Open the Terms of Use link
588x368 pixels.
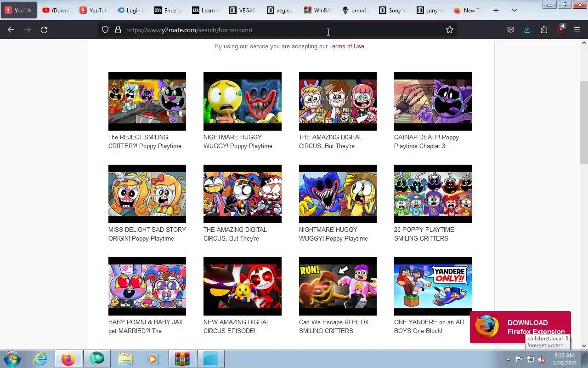[x=346, y=46]
